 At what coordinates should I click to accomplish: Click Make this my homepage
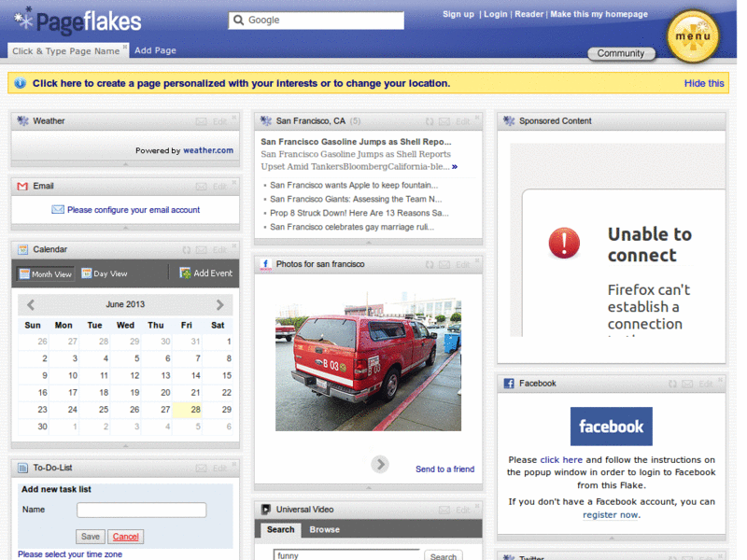click(599, 14)
